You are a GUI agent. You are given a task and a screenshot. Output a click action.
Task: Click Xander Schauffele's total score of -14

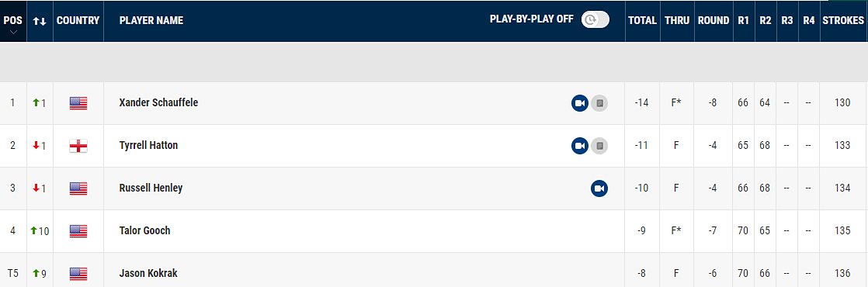click(641, 103)
